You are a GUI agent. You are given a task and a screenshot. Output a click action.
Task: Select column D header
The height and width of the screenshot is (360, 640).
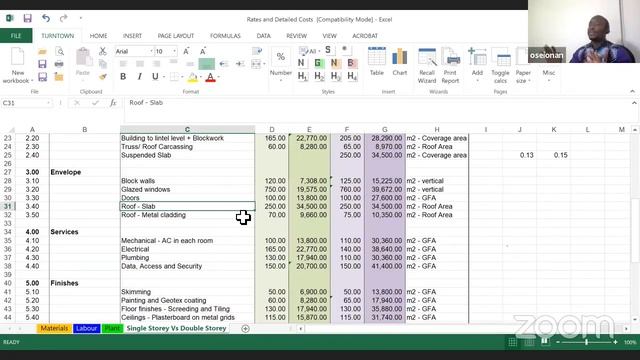272,129
